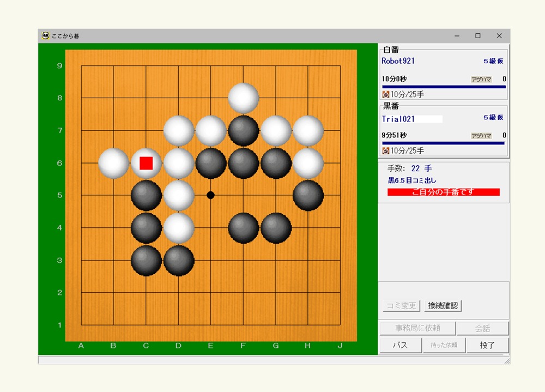
Task: Click the black stone at D3
Action: tap(179, 261)
